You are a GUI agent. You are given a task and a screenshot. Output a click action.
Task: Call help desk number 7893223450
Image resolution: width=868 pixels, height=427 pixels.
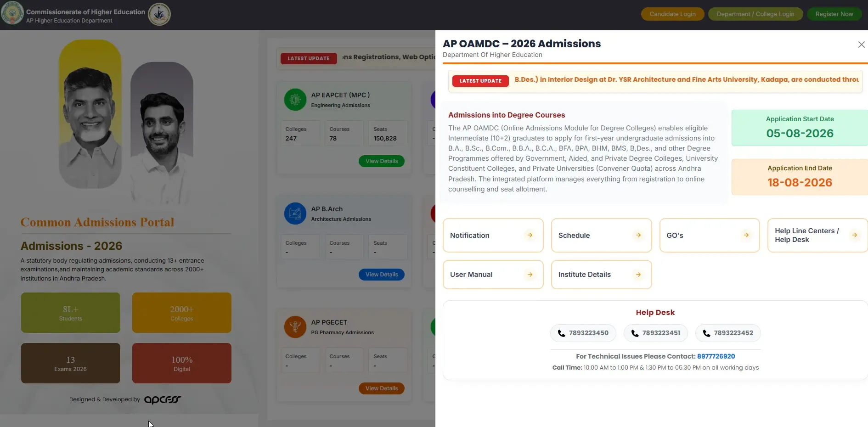(x=583, y=333)
